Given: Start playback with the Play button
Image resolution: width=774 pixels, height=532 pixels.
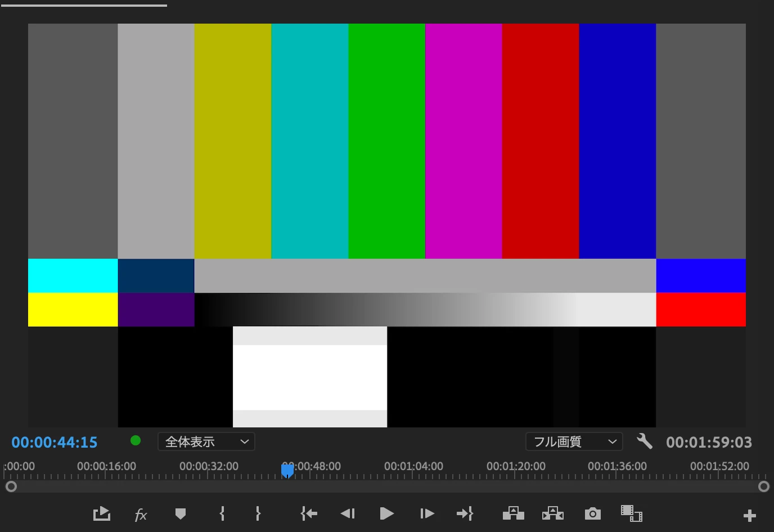Looking at the screenshot, I should (x=386, y=513).
